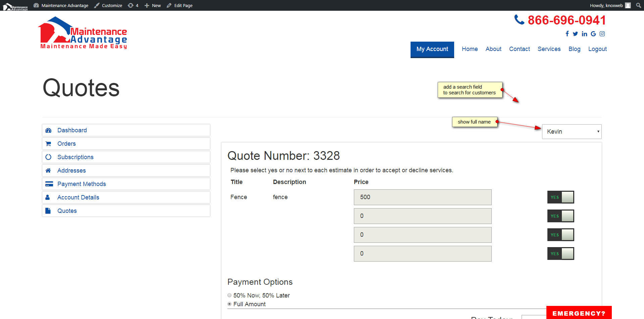644x319 pixels.
Task: Click the Facebook social icon
Action: click(567, 34)
